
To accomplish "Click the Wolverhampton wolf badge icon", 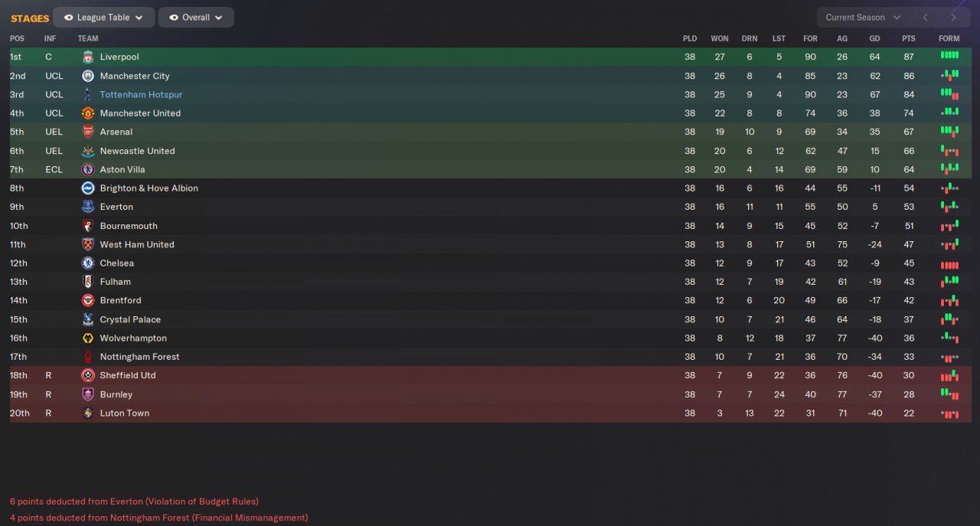I will point(88,338).
